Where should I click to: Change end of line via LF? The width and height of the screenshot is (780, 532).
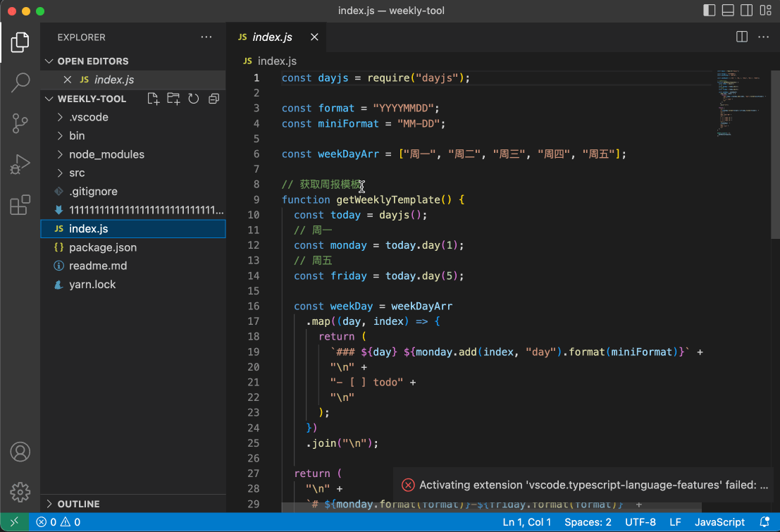pos(675,522)
